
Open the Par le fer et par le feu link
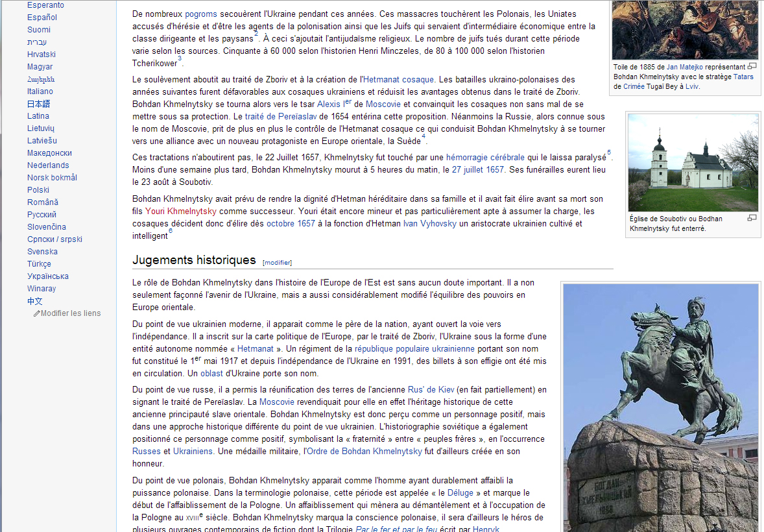pyautogui.click(x=396, y=529)
